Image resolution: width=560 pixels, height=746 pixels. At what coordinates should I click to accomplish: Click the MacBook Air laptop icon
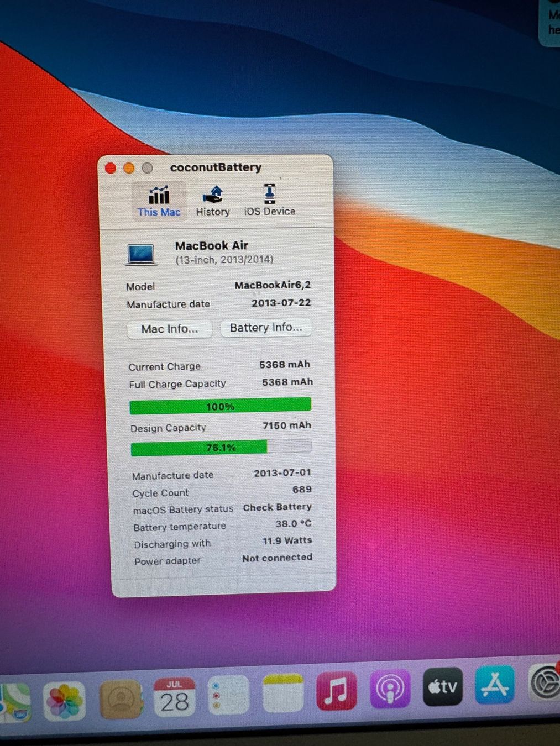coord(142,255)
